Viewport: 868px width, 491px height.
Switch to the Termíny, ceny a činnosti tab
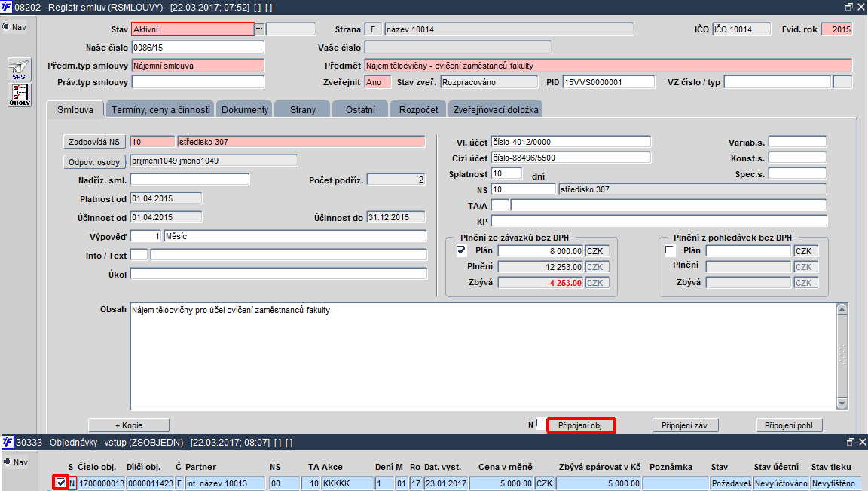pos(160,109)
